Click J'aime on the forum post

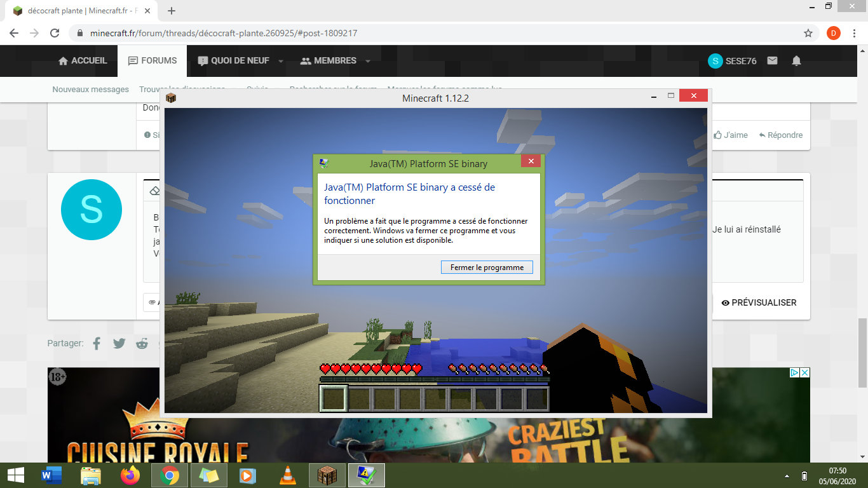[731, 135]
